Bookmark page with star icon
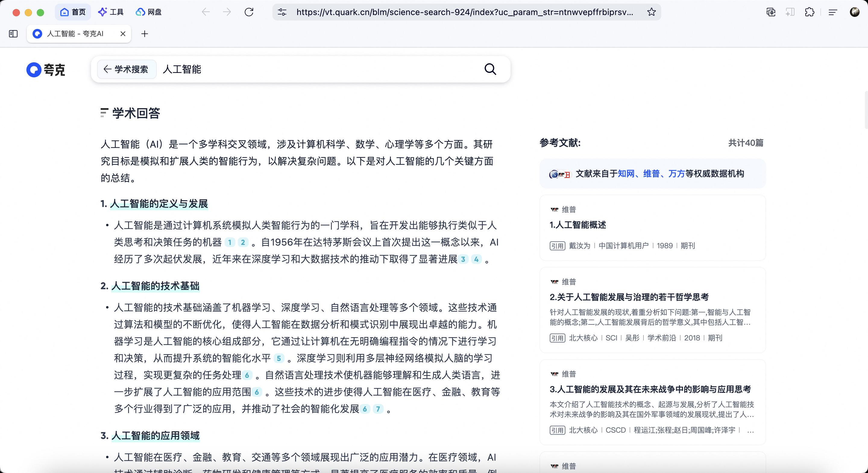The image size is (868, 473). tap(651, 12)
